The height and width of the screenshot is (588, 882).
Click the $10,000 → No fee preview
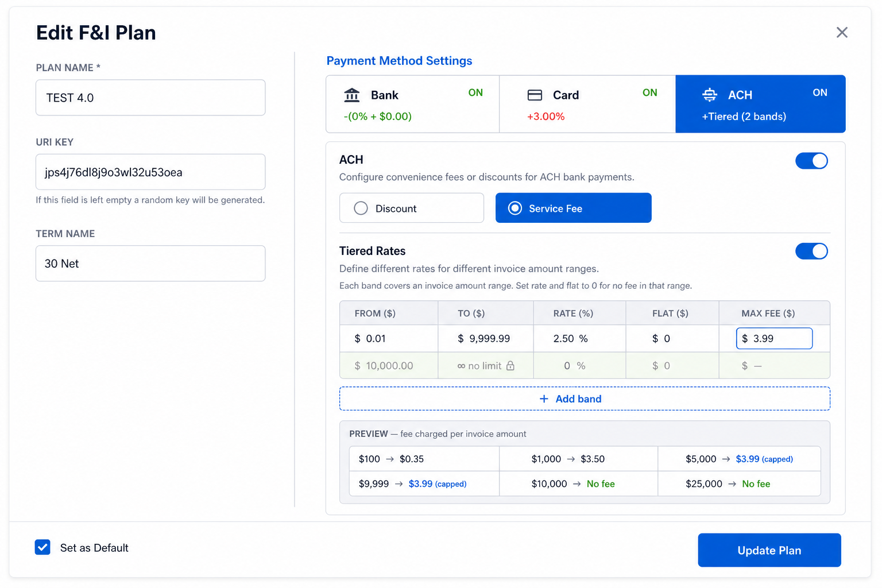point(579,483)
